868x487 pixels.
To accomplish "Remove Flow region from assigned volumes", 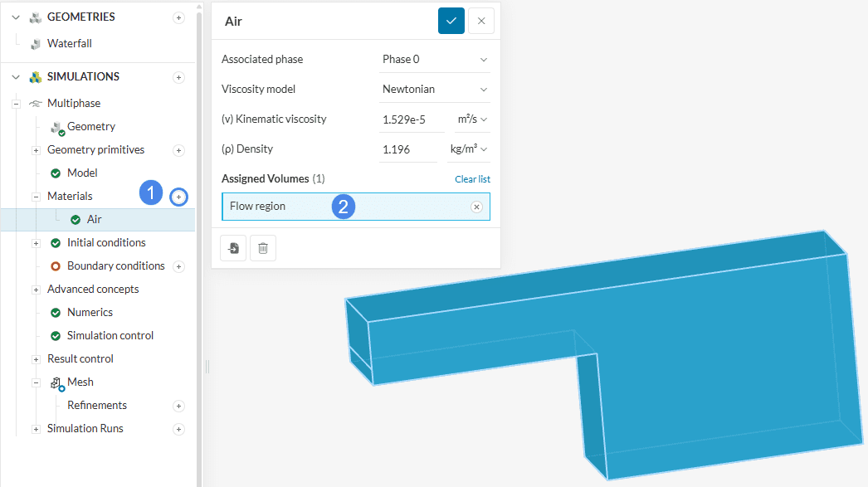I will click(476, 207).
